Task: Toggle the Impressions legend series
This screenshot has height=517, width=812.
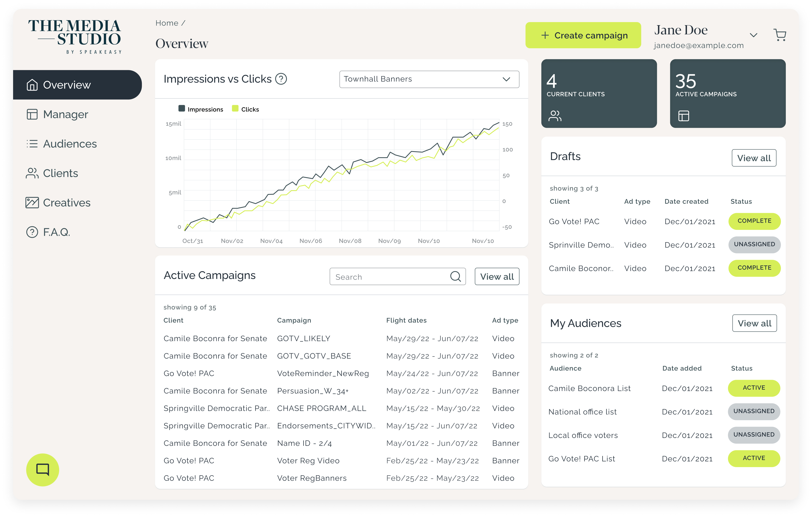Action: click(205, 109)
